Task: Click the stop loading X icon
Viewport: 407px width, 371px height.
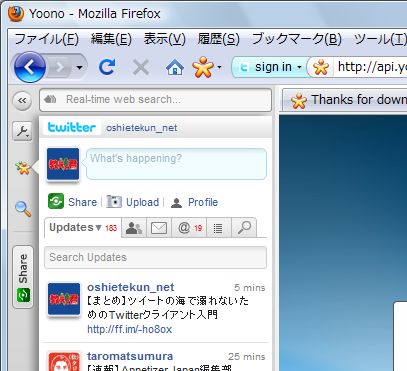Action: point(141,68)
